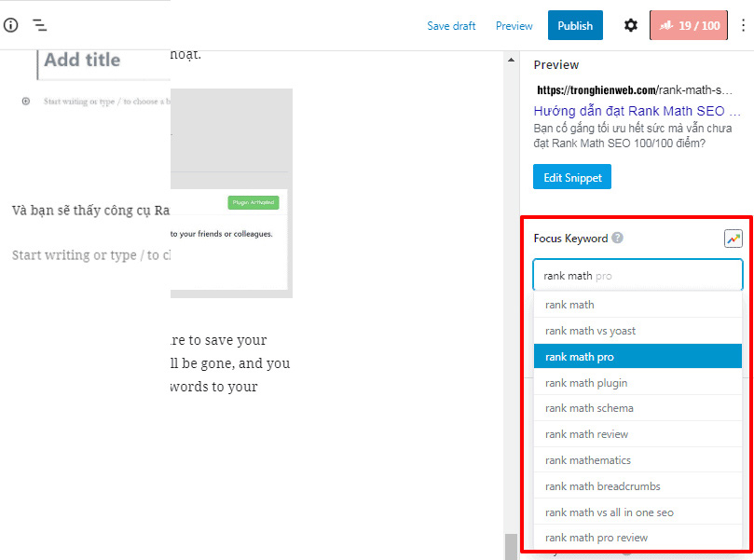754x560 pixels.
Task: Select suggestion 'rank math breadcrumbs'
Action: [x=637, y=486]
